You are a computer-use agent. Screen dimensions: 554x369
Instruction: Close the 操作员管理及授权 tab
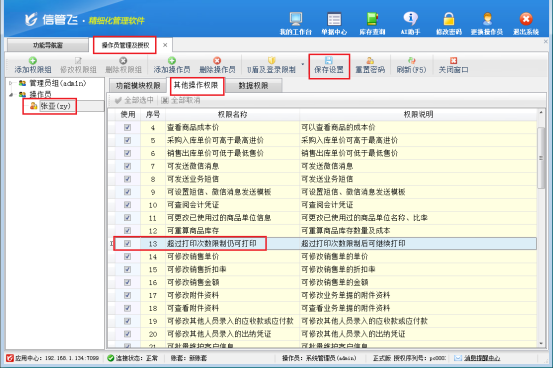pos(165,45)
